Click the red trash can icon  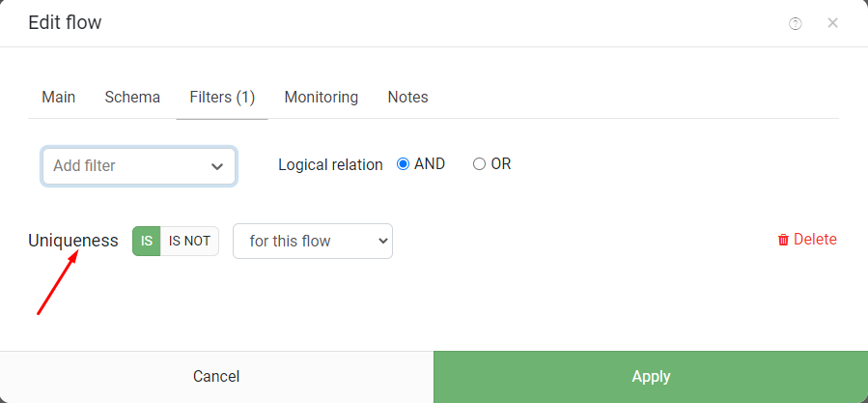pos(783,240)
